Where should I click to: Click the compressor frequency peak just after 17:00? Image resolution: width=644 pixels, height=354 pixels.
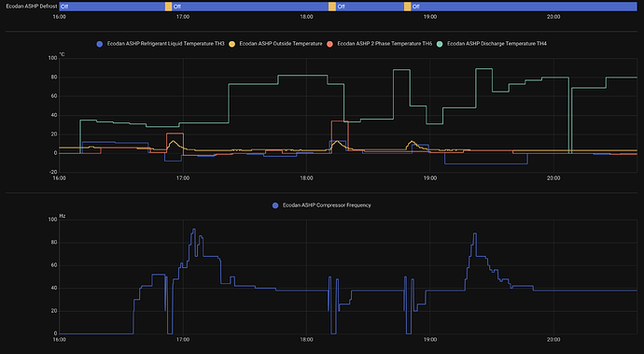(194, 230)
